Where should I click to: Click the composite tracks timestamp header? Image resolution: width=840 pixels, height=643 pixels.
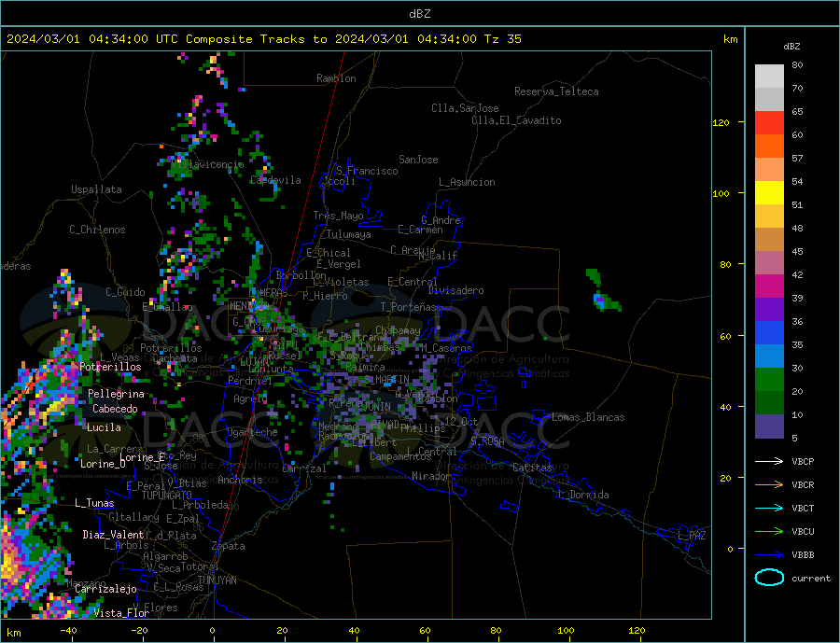pos(263,39)
